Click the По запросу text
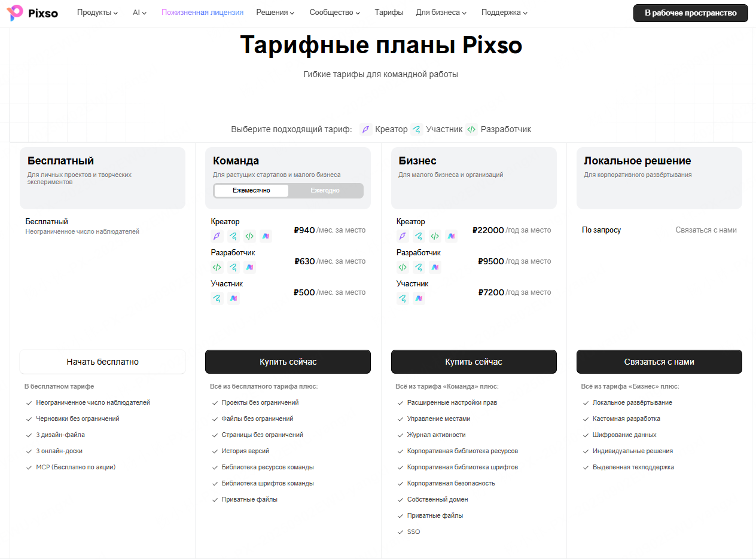Screen dimensions: 756x559 (601, 230)
